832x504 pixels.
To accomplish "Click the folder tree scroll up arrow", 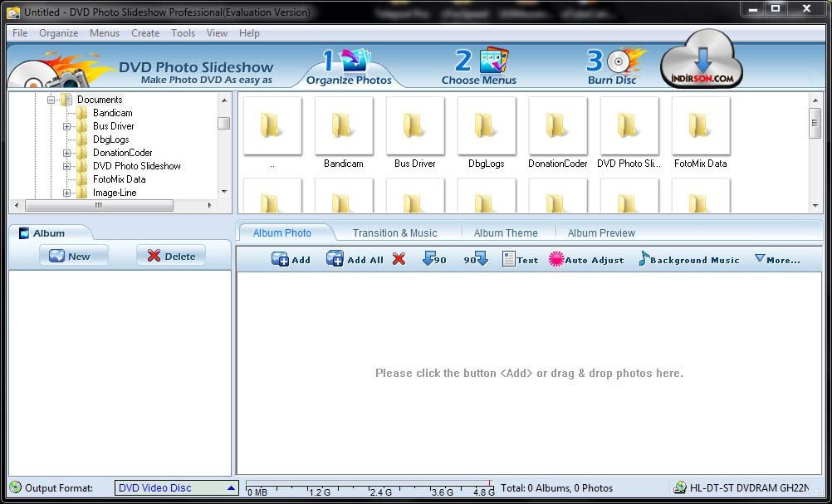I will 224,100.
